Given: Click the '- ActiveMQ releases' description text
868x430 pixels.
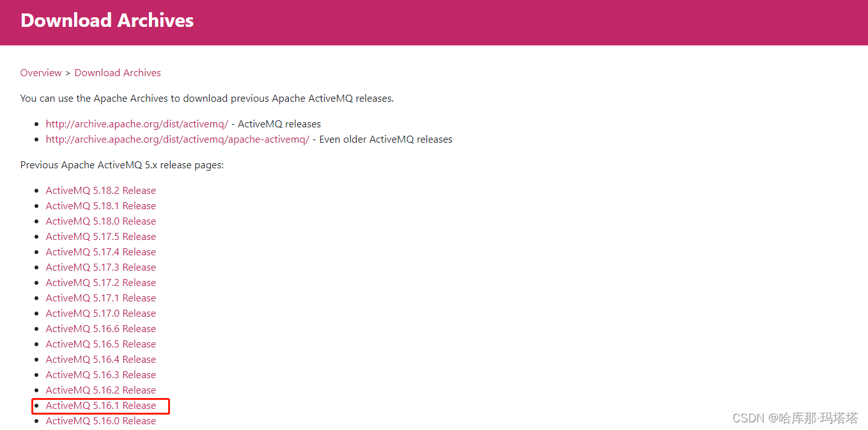Looking at the screenshot, I should click(276, 124).
